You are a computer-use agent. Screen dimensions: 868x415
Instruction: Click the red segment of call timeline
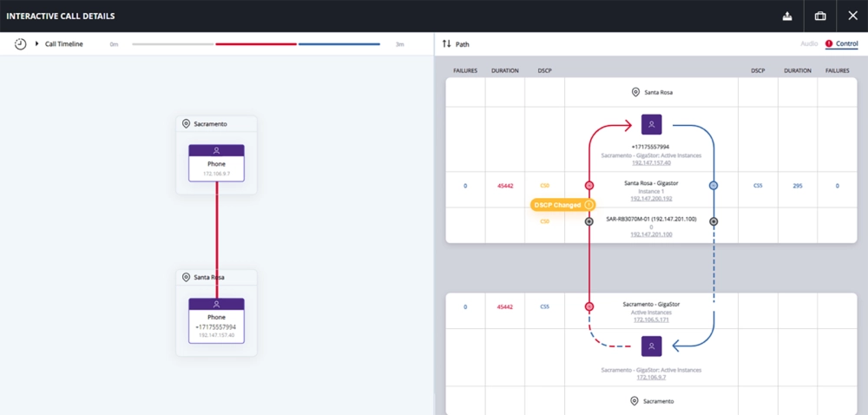pyautogui.click(x=256, y=43)
